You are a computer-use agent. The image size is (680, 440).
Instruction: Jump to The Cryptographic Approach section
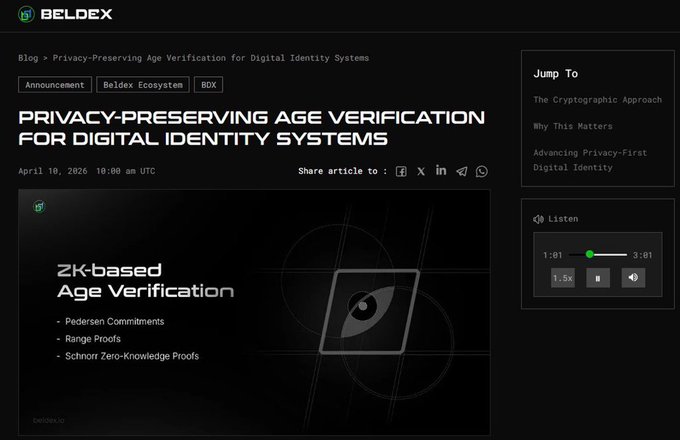[x=598, y=100]
